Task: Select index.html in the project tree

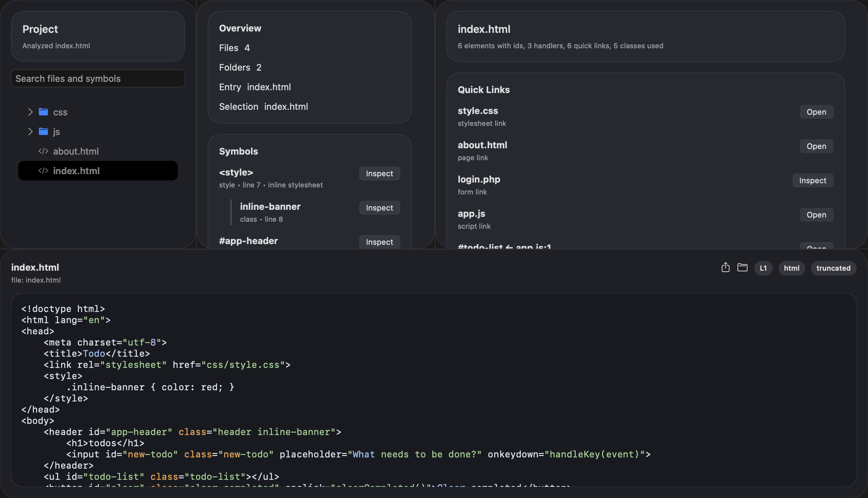Action: pyautogui.click(x=98, y=171)
